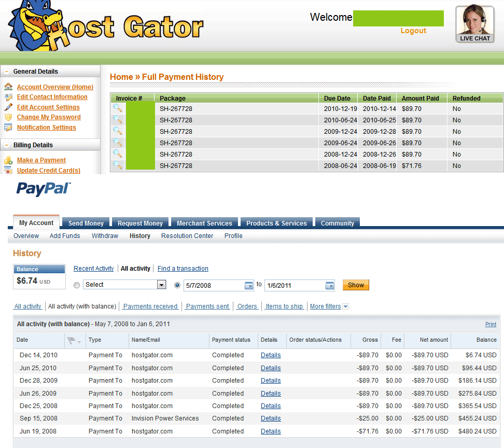Click the All activity filter link
This screenshot has height=448, width=504.
[27, 306]
